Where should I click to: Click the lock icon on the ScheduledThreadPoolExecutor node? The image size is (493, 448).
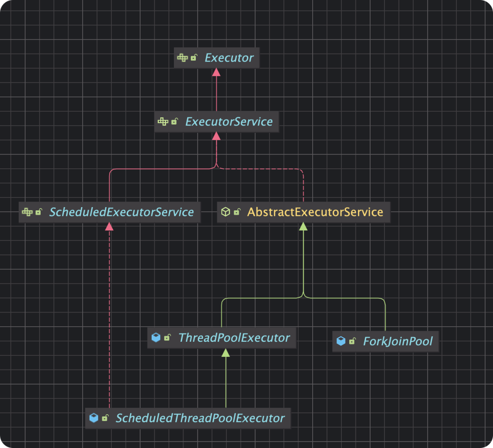tap(106, 417)
